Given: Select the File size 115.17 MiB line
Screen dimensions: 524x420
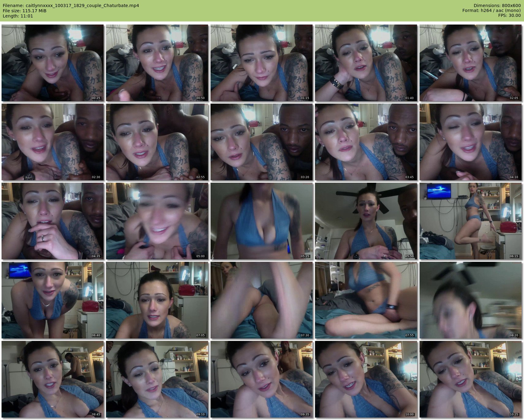Looking at the screenshot, I should point(25,11).
